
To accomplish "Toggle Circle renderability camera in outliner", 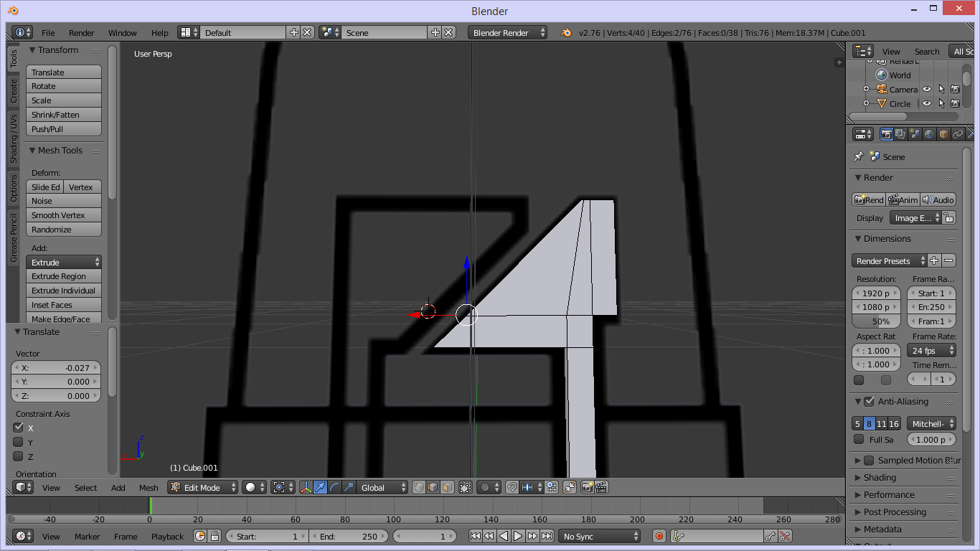I will (955, 103).
